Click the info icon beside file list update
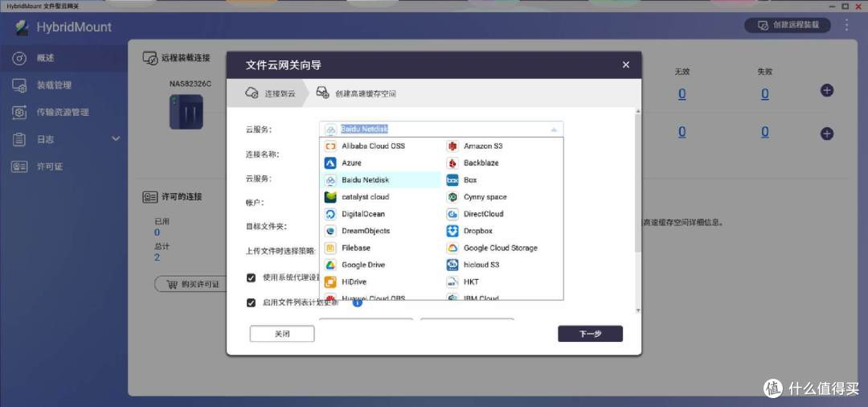Viewport: 868px width, 407px height. click(358, 303)
